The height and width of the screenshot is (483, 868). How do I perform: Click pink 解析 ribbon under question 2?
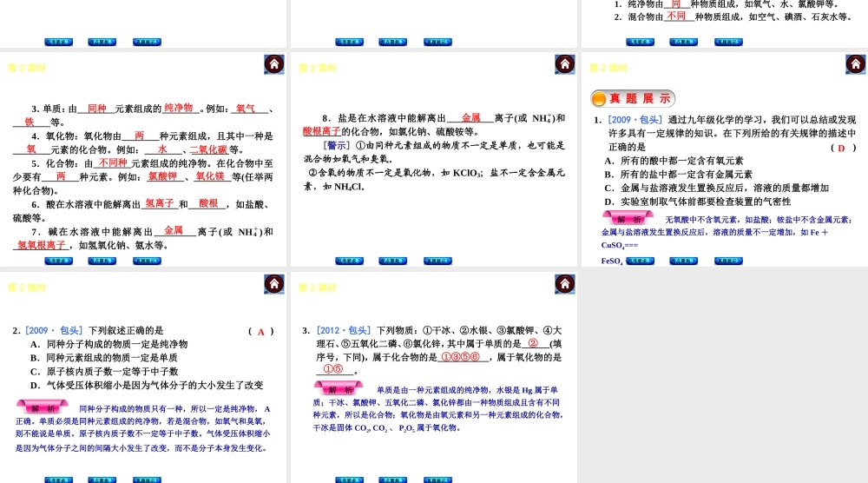point(42,407)
